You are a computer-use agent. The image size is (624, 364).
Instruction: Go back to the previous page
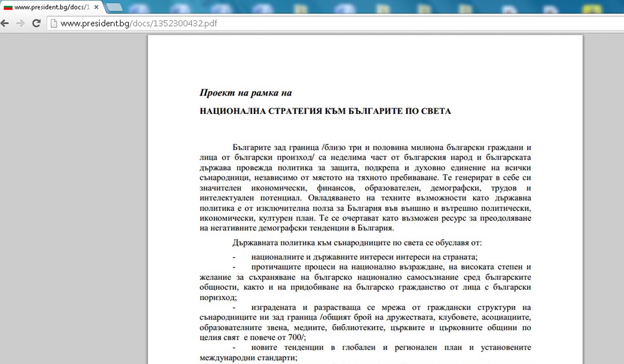pos(5,23)
